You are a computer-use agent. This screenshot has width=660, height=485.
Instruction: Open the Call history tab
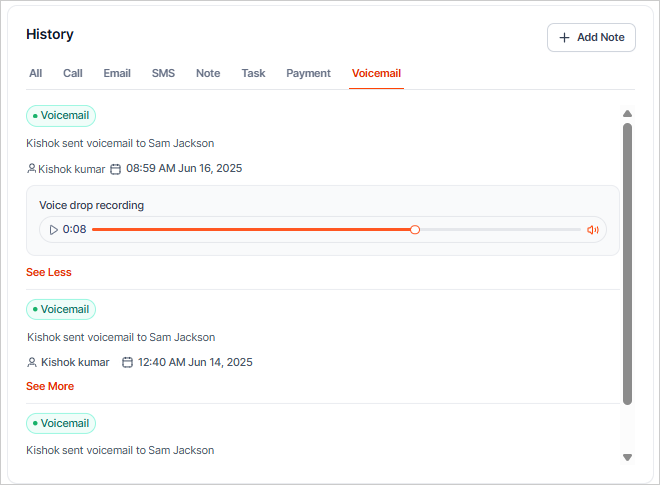(73, 73)
